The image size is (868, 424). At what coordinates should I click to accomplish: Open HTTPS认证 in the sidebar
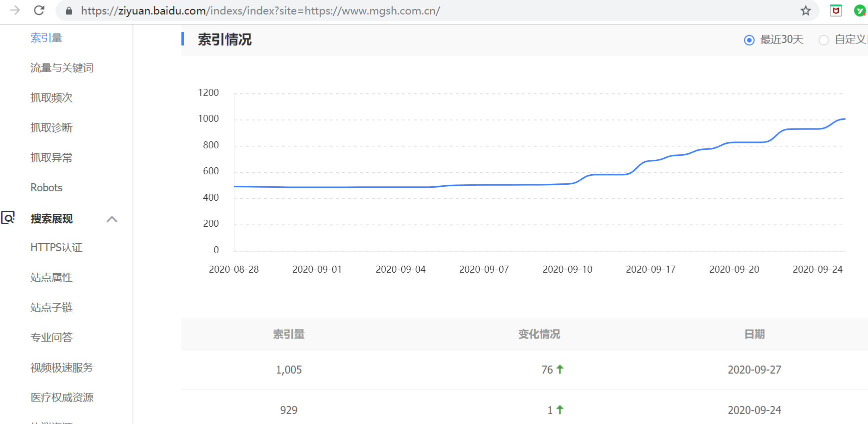pos(56,248)
